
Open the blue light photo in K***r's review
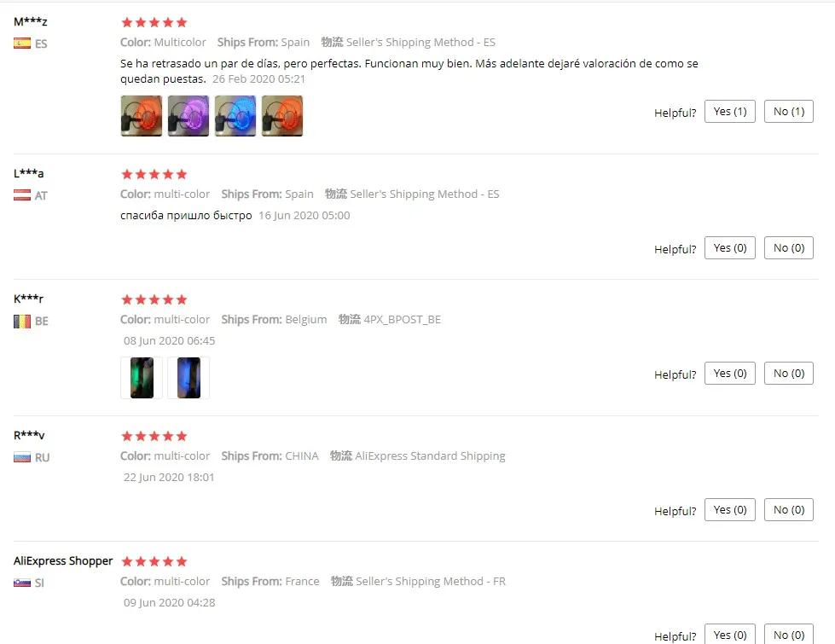pyautogui.click(x=188, y=378)
